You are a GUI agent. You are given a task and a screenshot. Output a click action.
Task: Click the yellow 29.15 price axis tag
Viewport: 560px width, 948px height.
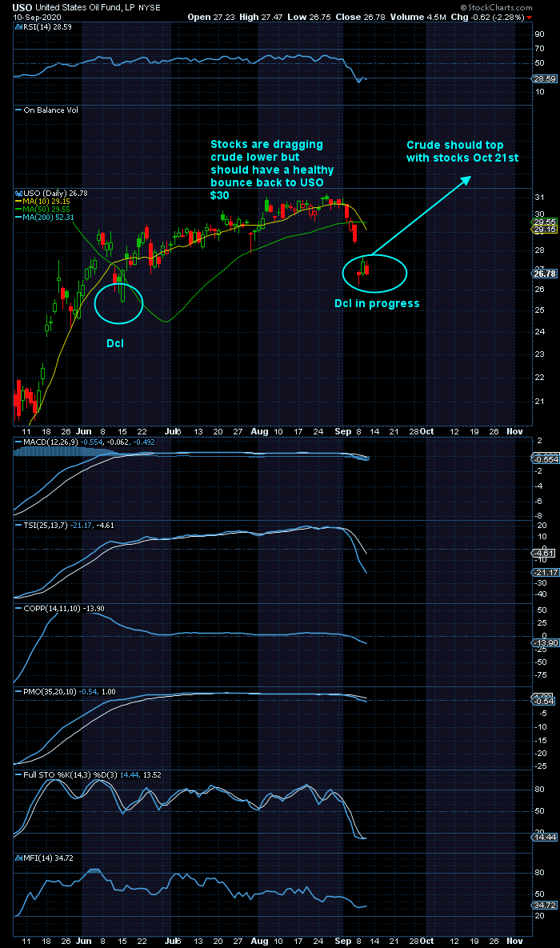pyautogui.click(x=546, y=230)
